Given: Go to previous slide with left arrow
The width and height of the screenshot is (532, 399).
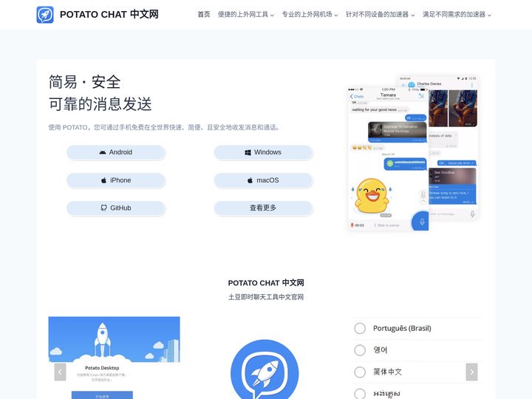Looking at the screenshot, I should 60,372.
